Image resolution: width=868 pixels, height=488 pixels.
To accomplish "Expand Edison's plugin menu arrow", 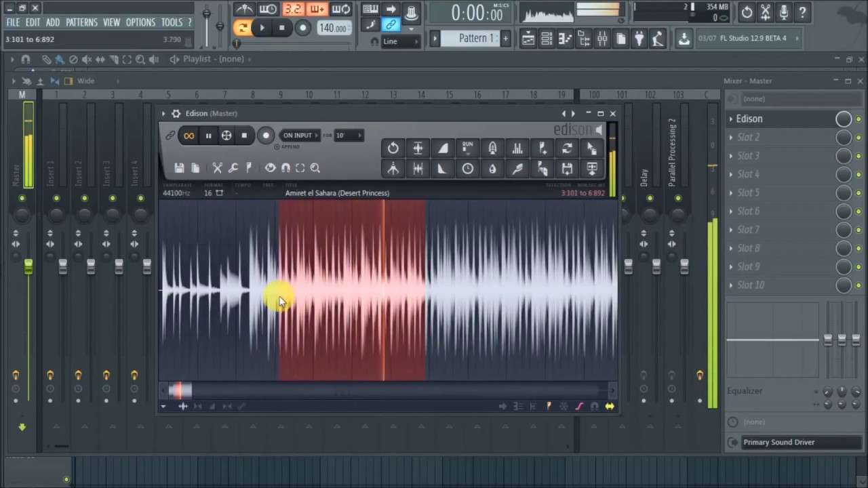I will pos(163,114).
